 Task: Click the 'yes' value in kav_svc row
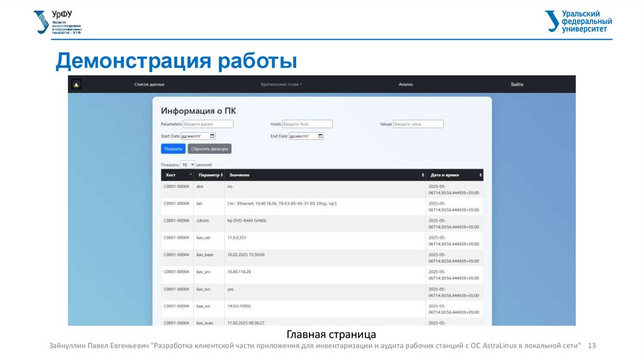click(x=230, y=289)
